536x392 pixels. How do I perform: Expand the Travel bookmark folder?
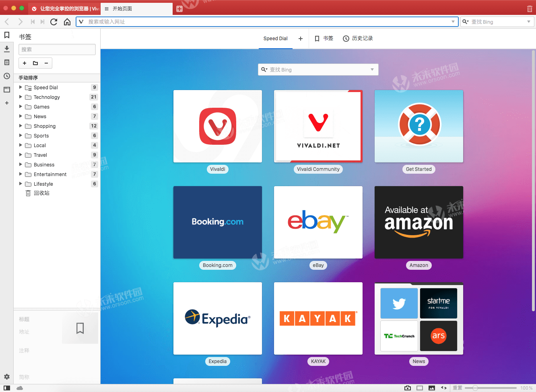[21, 155]
